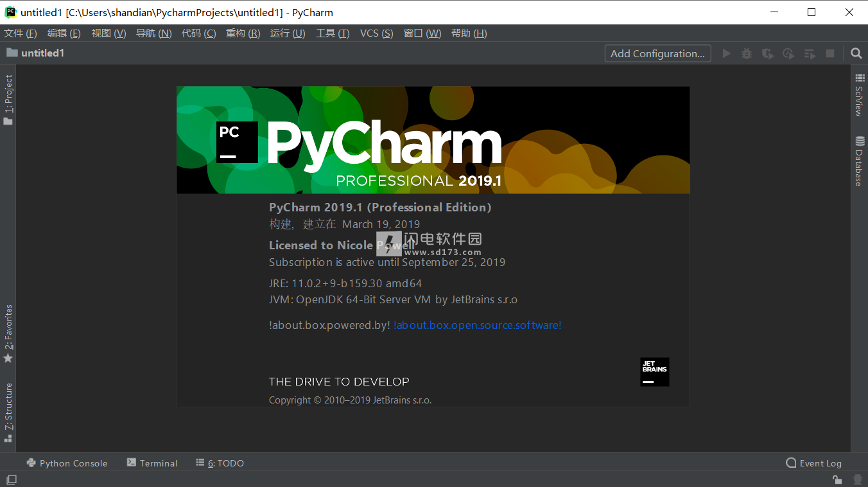868x487 pixels.
Task: Click the Concurrency Diagram run icon
Action: tap(810, 54)
